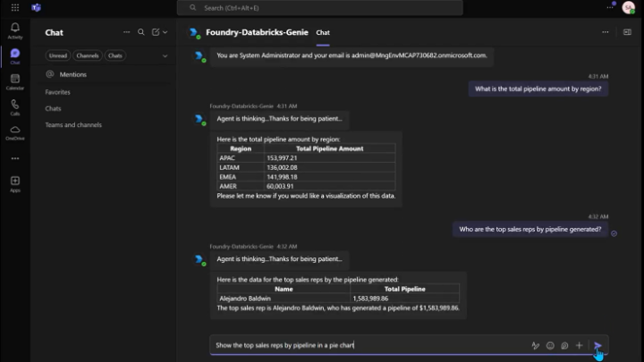Expand the filter chips chevron

click(x=165, y=55)
